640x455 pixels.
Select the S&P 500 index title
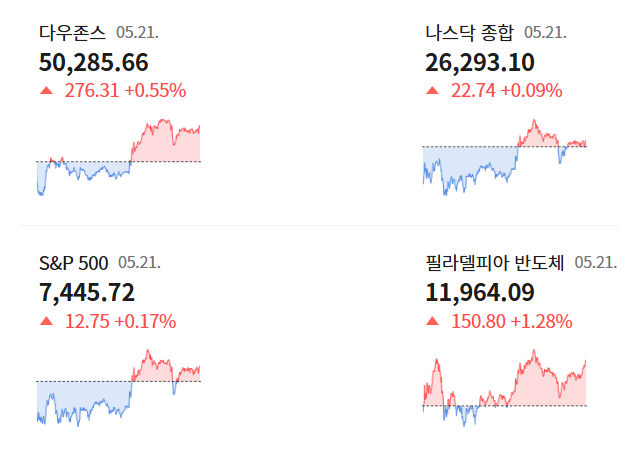pyautogui.click(x=73, y=263)
